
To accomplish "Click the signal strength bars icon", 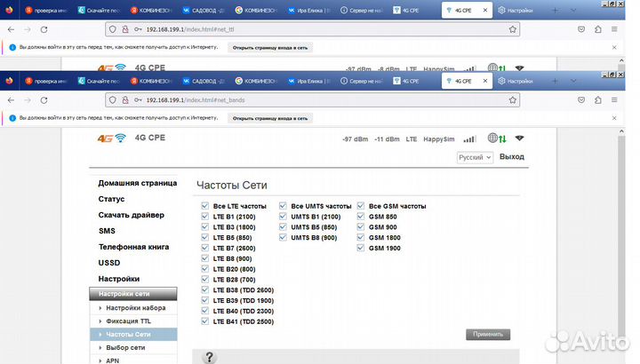I will click(469, 138).
